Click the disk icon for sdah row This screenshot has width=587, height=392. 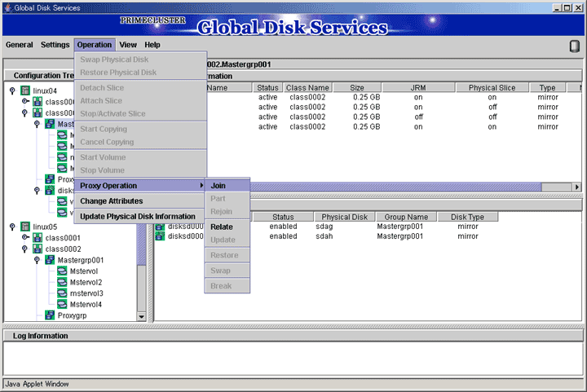point(160,236)
